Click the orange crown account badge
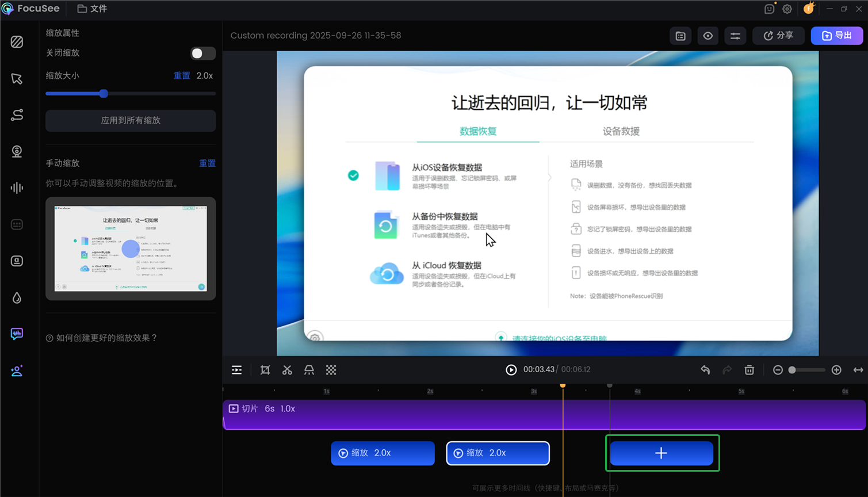 pos(809,8)
